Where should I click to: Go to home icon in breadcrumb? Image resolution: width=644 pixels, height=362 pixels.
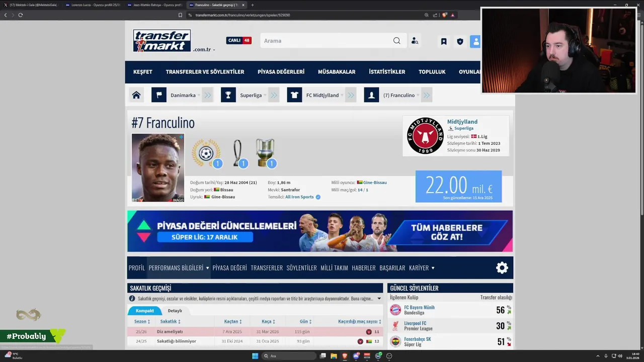click(136, 95)
